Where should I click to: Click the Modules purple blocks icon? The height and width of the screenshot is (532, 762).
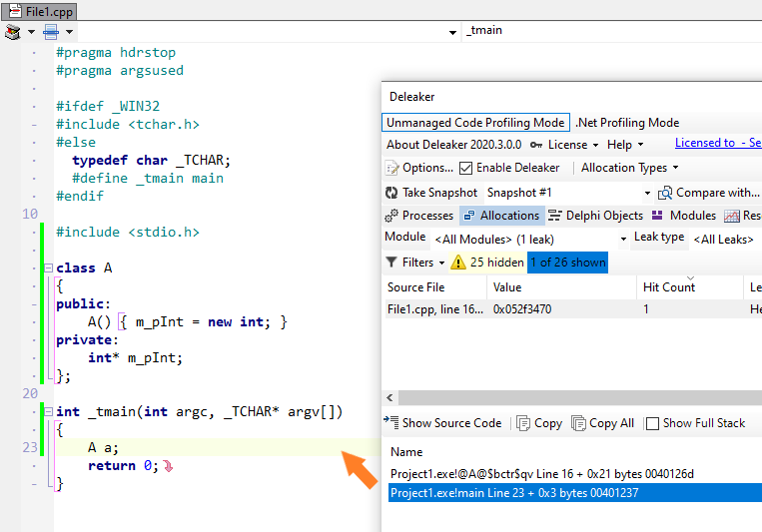(x=657, y=216)
